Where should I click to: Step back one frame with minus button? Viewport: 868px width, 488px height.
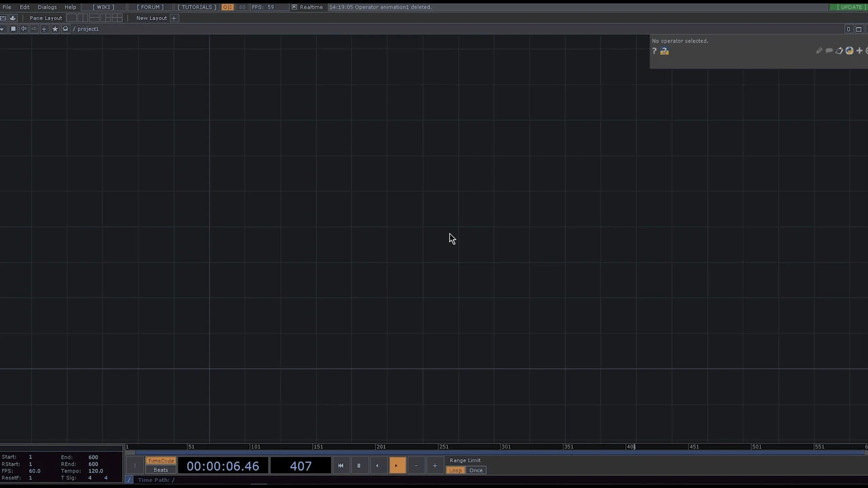(x=416, y=466)
